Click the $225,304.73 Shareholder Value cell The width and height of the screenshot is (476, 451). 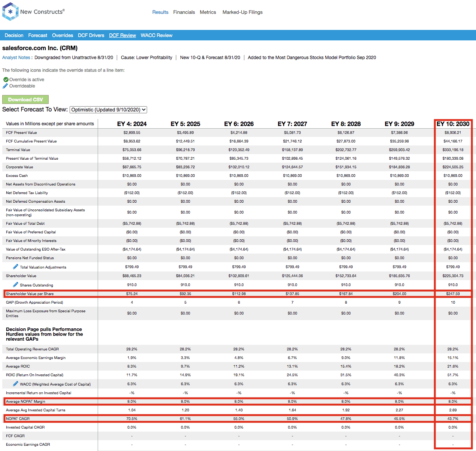coord(453,276)
